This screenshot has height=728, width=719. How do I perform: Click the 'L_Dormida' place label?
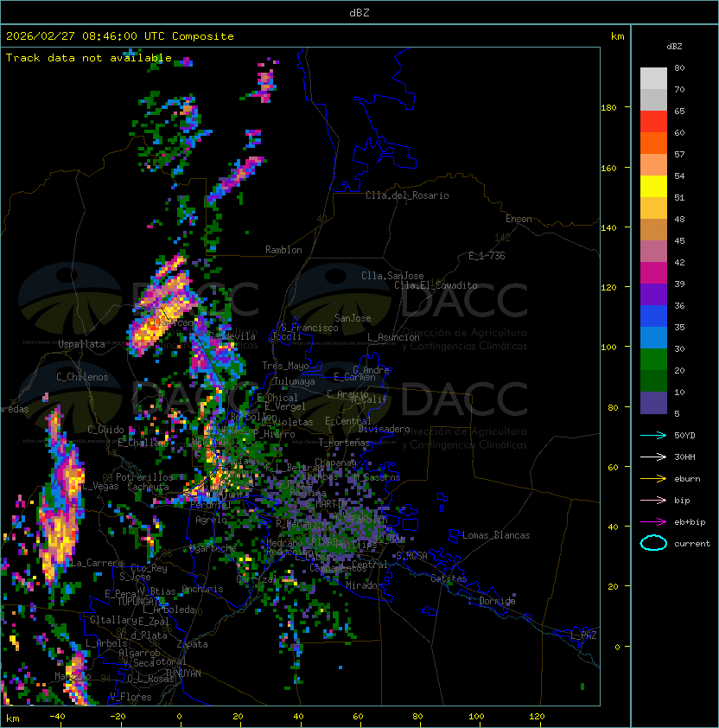pos(492,601)
